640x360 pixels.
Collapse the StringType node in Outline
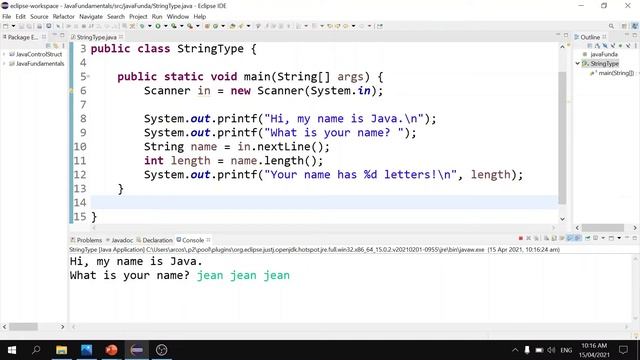578,64
